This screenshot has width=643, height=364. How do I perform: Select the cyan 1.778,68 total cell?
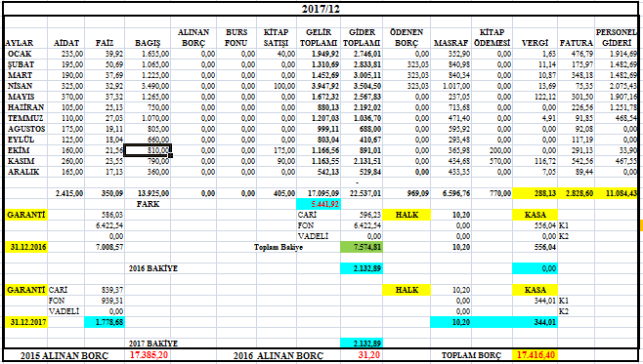[105, 322]
